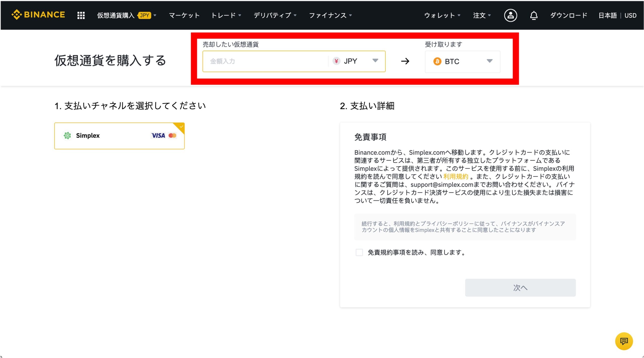Open the notifications bell icon
The image size is (644, 358).
[534, 15]
